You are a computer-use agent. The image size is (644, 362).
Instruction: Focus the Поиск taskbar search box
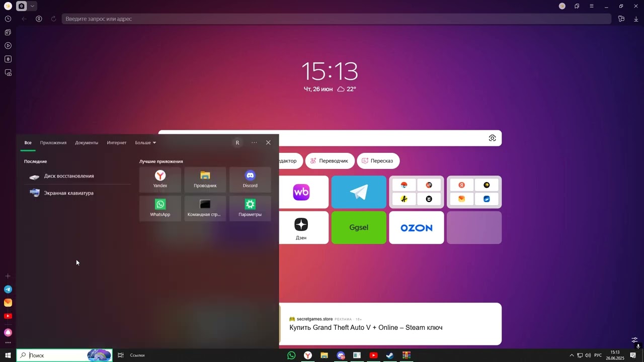click(64, 355)
